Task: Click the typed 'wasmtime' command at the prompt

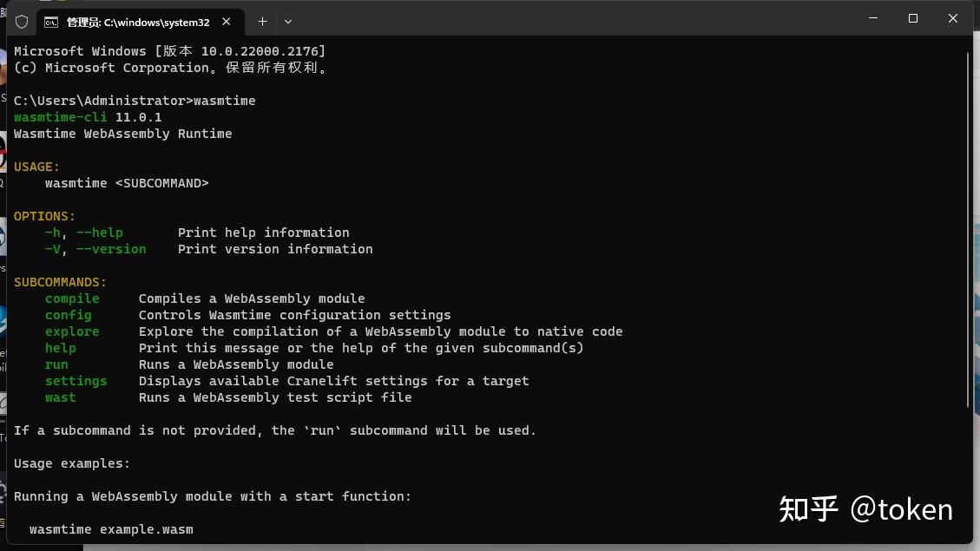Action: [x=225, y=101]
